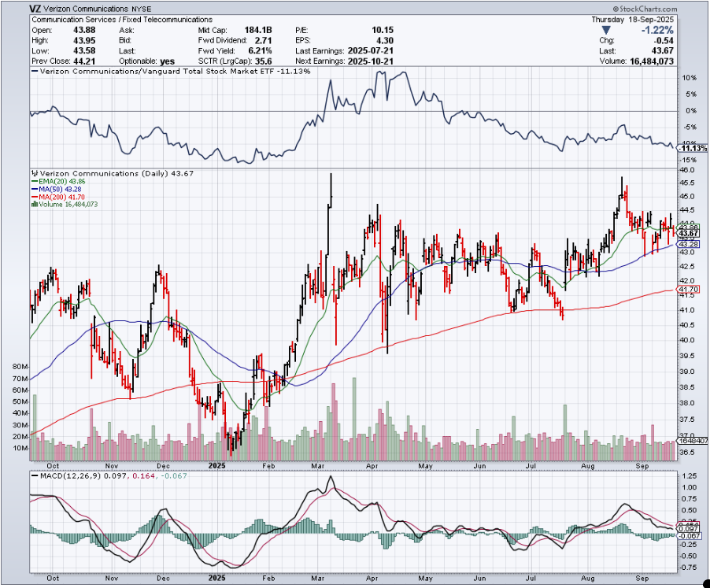710x588 pixels.
Task: Click the Chg value -0.54
Action: click(x=664, y=40)
